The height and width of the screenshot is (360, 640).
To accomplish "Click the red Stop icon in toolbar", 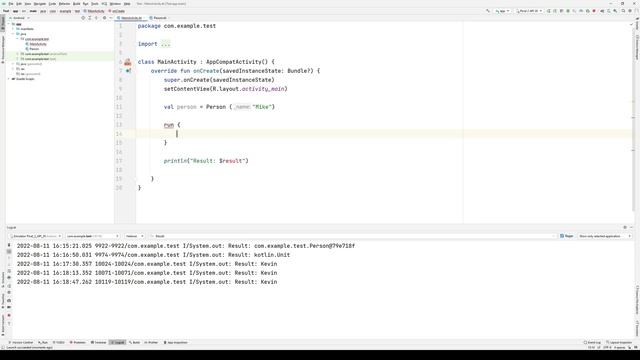I will [x=594, y=11].
